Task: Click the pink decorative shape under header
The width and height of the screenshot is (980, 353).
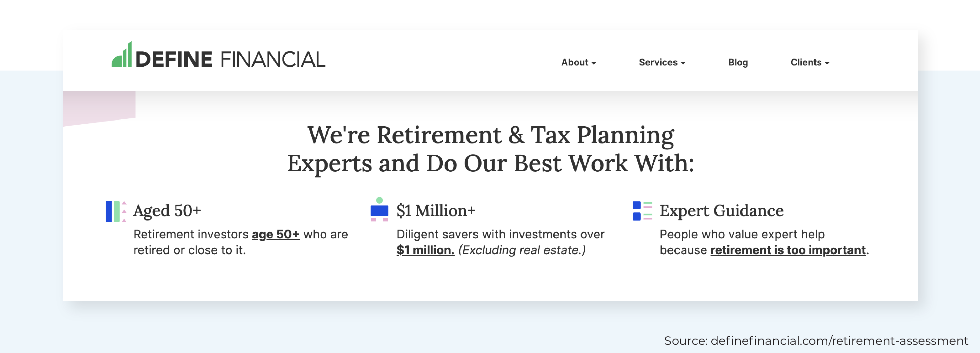Action: coord(99,108)
